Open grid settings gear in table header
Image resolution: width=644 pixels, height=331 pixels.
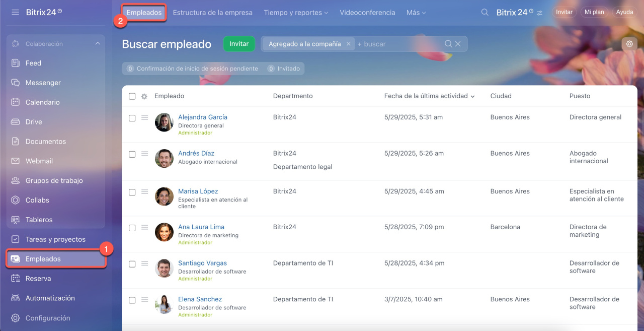[144, 96]
